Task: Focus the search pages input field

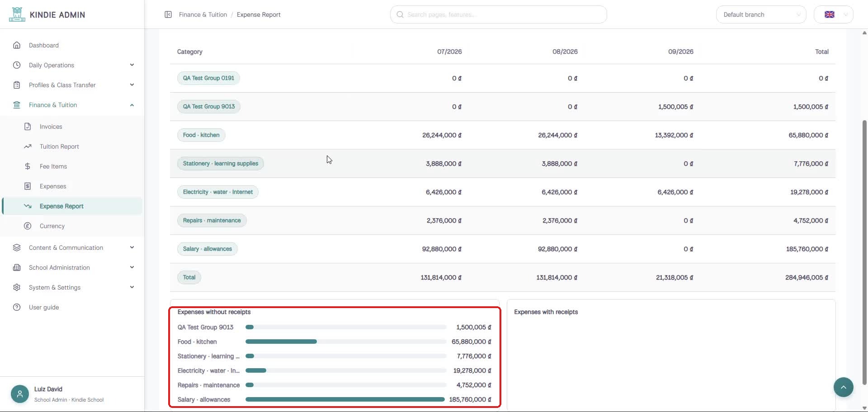Action: 498,14
